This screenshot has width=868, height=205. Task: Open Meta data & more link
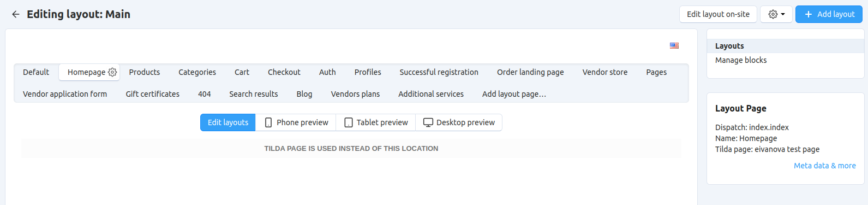825,166
